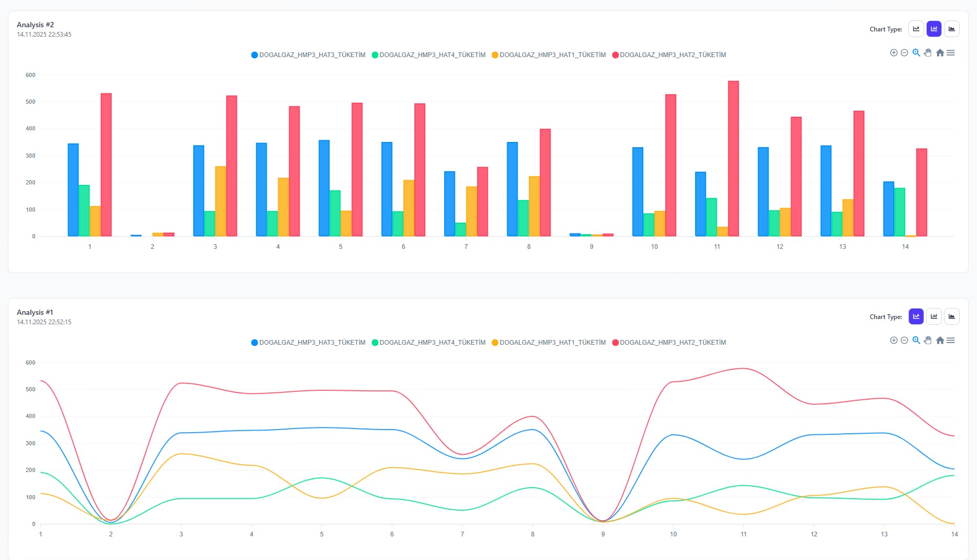The height and width of the screenshot is (560, 977).
Task: Click the highlighted bar chart button on Analysis #2
Action: pos(934,29)
